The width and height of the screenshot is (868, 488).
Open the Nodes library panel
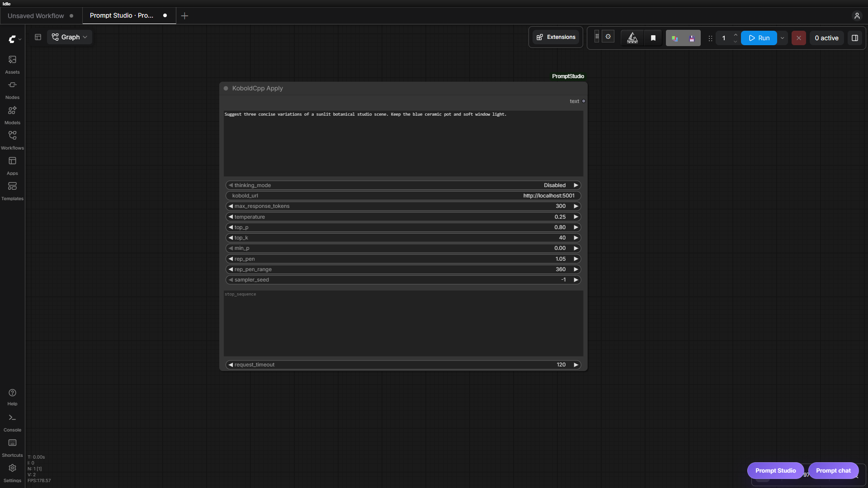click(12, 90)
